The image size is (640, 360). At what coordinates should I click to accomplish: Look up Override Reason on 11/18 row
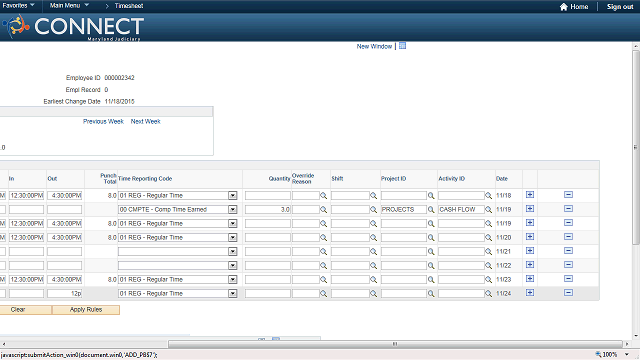(x=323, y=196)
